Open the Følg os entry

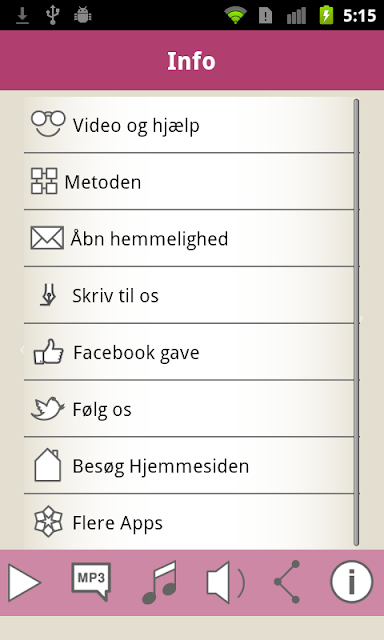click(x=189, y=409)
